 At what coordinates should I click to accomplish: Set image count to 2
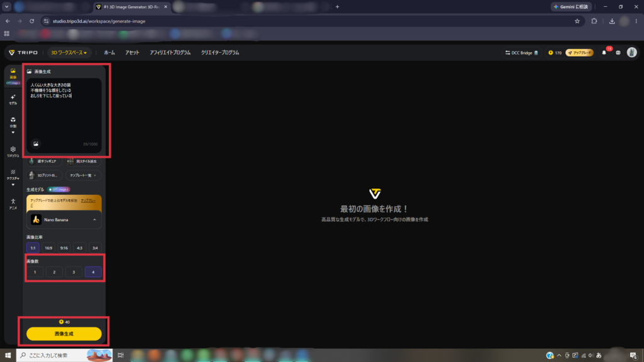[54, 272]
